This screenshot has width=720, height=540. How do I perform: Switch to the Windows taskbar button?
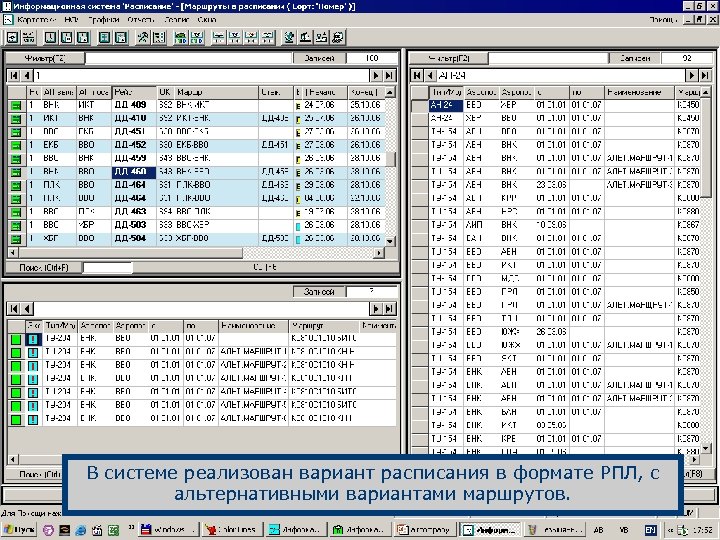[x=169, y=530]
